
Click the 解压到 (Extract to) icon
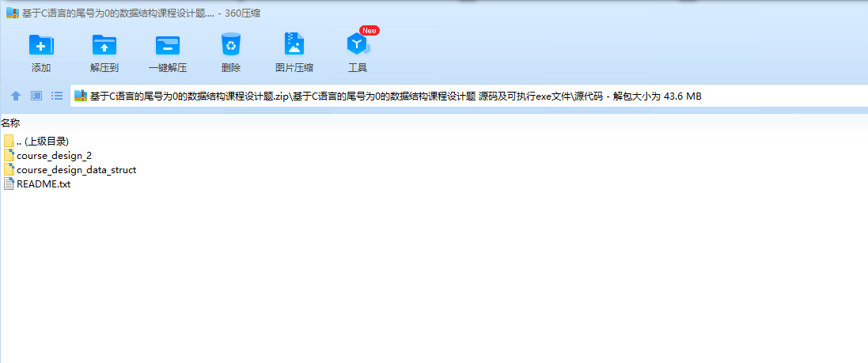click(x=104, y=45)
